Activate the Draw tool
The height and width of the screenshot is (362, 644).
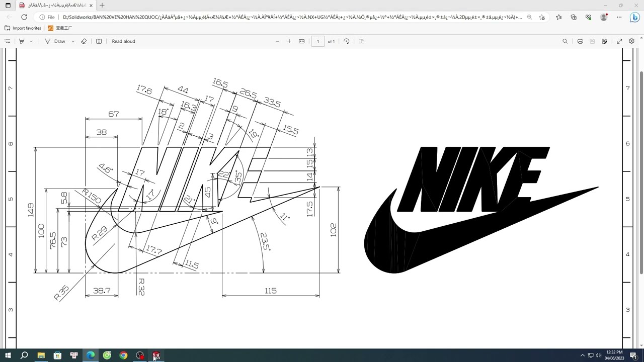(55, 41)
